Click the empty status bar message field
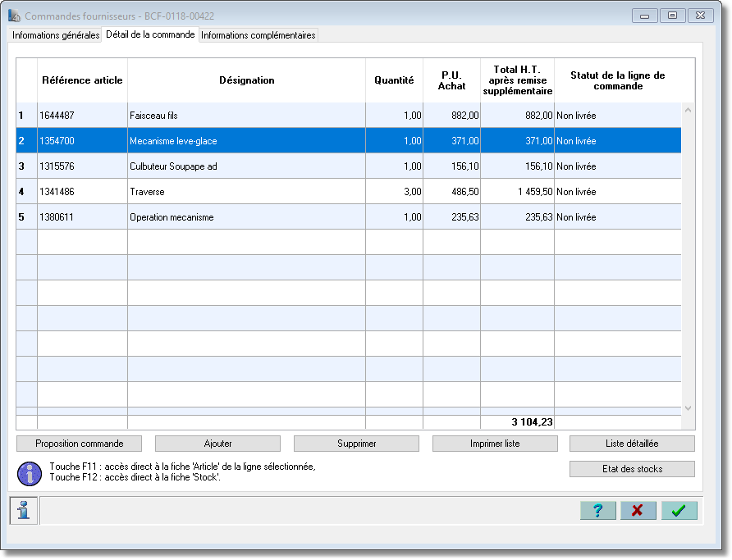732x560 pixels. (308, 511)
